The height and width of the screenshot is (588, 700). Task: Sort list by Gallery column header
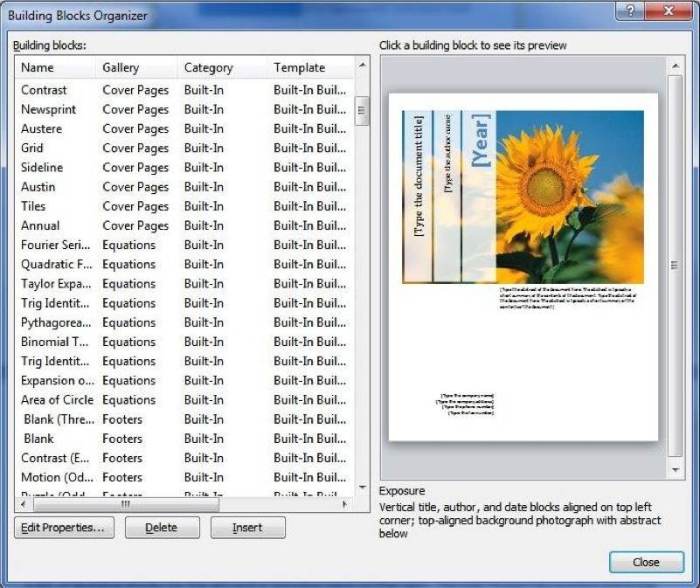(136, 67)
